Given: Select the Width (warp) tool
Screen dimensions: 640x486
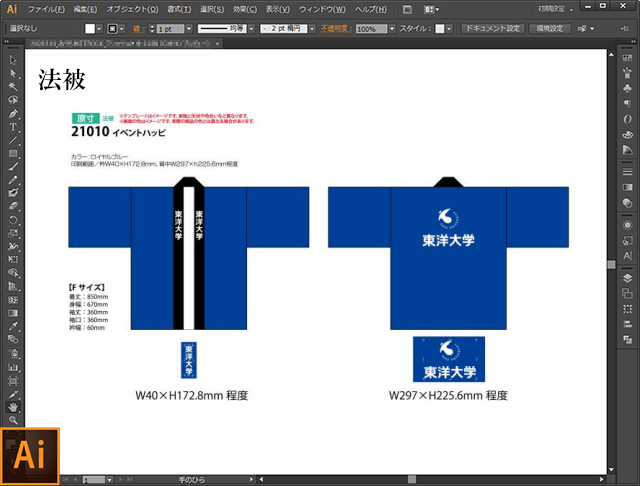Looking at the screenshot, I should pyautogui.click(x=13, y=246).
